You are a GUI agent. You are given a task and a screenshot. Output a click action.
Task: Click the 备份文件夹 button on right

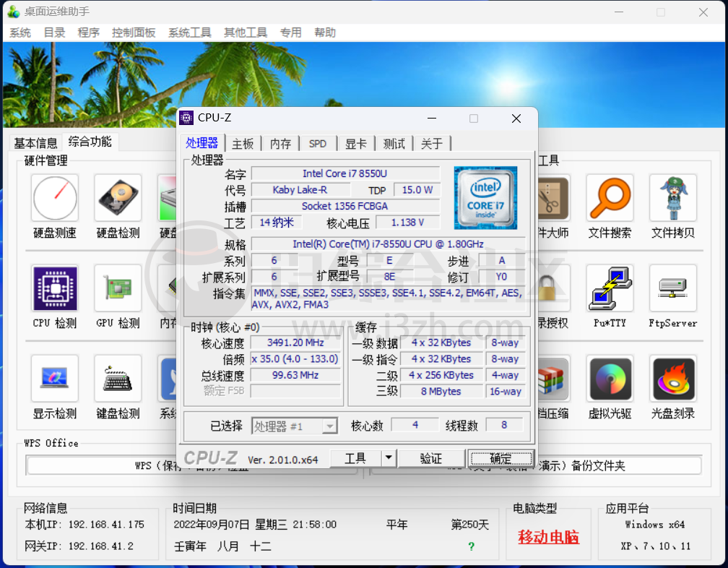537,465
